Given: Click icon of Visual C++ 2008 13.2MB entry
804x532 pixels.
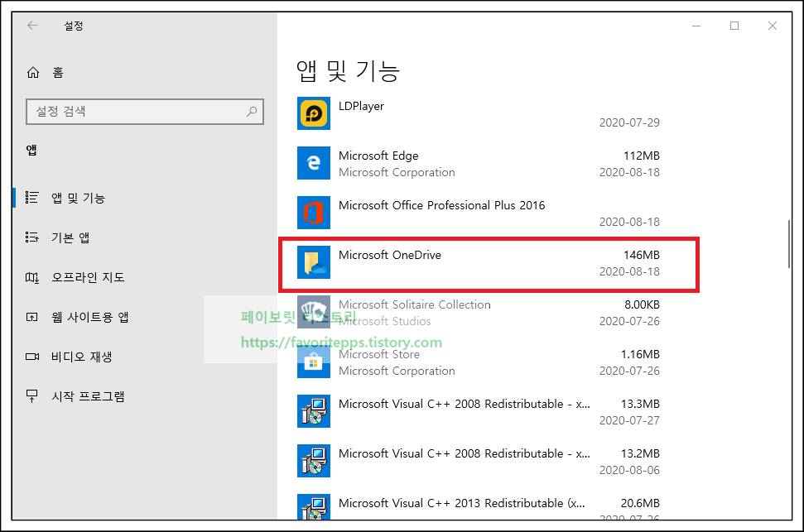Looking at the screenshot, I should (314, 462).
